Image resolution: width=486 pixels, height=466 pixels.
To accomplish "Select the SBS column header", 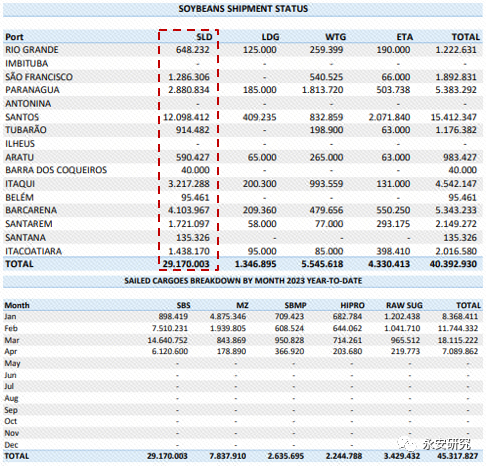I will [x=183, y=305].
